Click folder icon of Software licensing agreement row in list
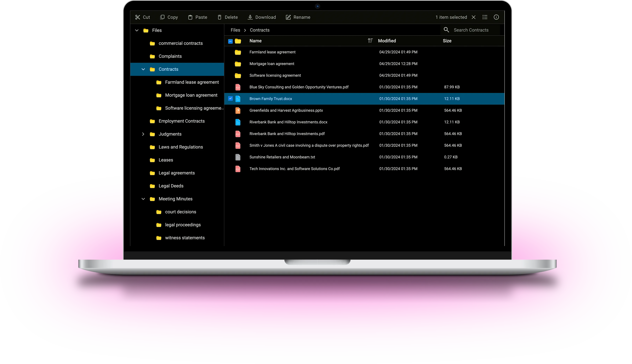 click(238, 75)
